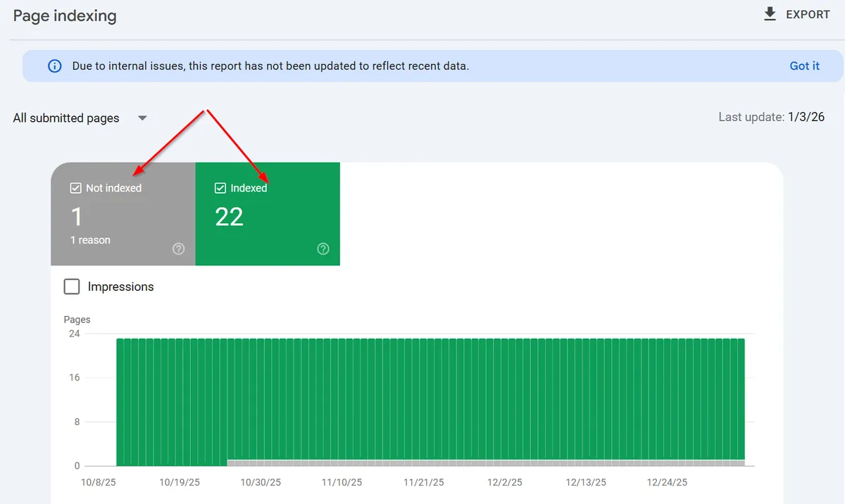845x504 pixels.
Task: Uncheck the Indexed checkbox
Action: tap(220, 188)
